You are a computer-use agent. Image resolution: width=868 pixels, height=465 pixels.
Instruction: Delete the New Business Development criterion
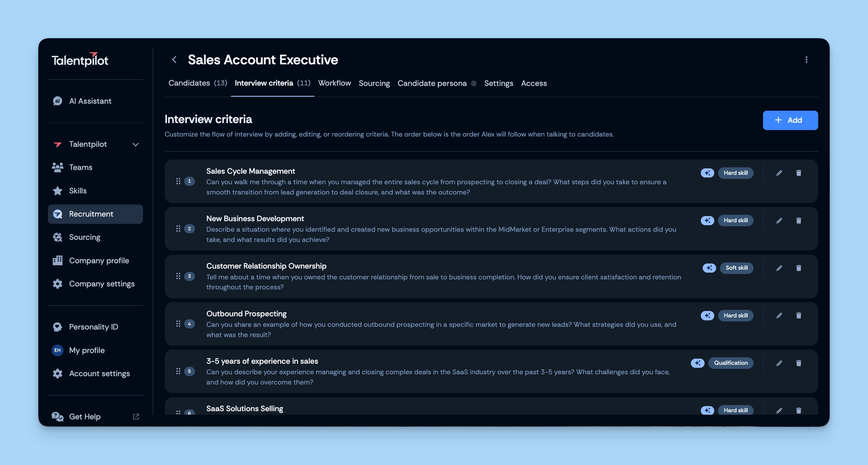point(798,221)
